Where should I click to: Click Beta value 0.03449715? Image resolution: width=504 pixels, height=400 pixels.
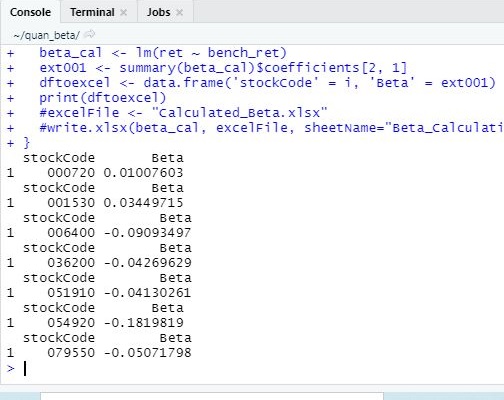[143, 203]
